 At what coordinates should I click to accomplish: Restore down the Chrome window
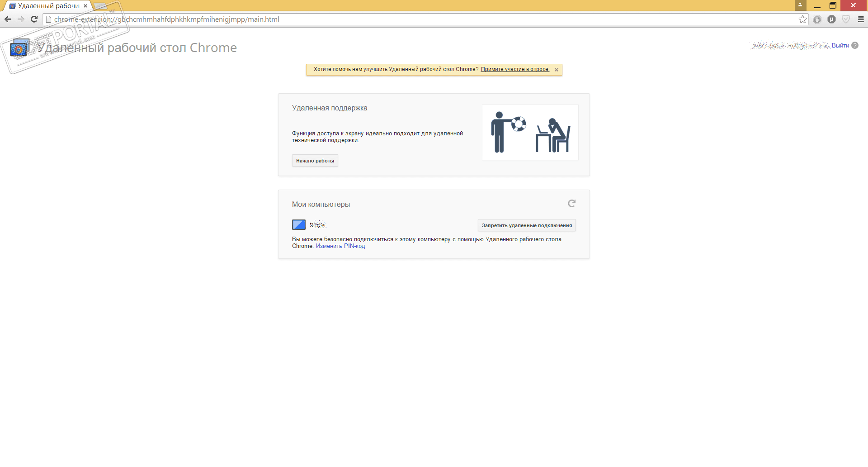[x=833, y=5]
